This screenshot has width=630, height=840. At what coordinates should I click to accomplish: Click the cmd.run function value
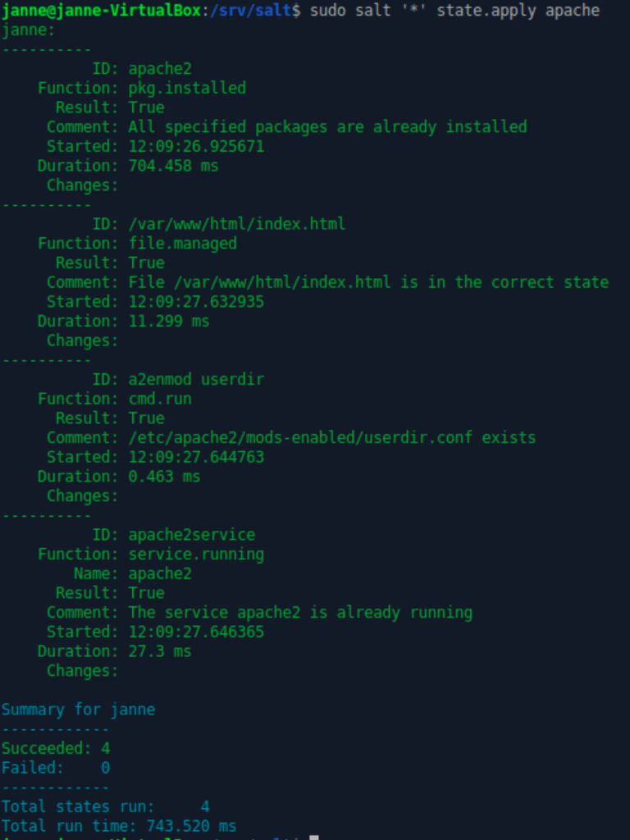point(159,399)
